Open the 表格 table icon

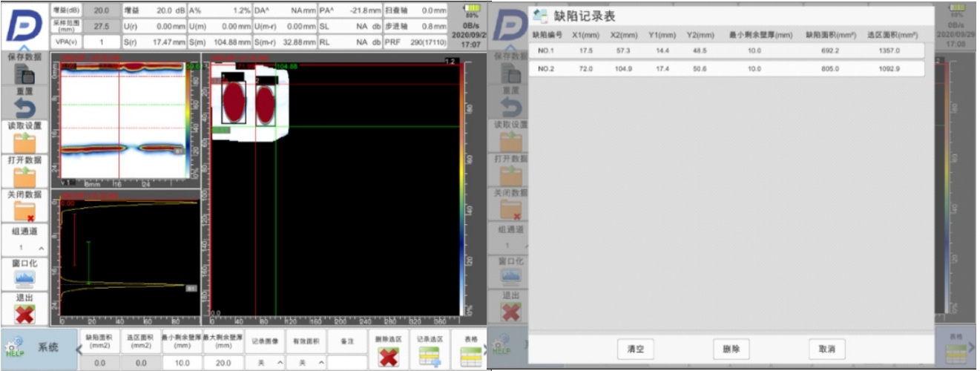470,356
